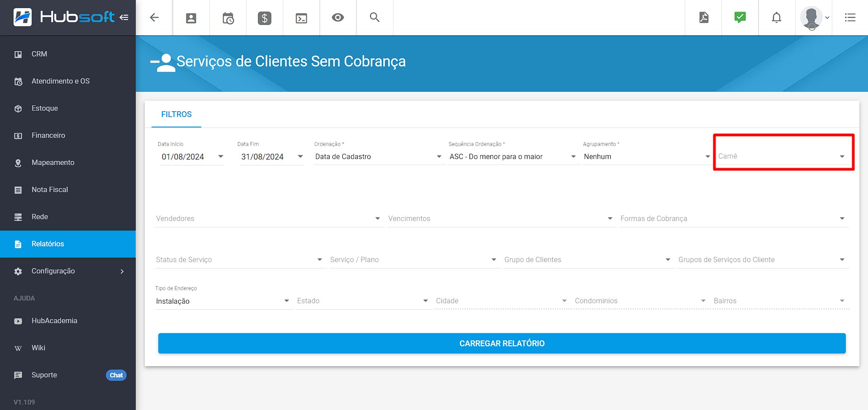The width and height of the screenshot is (868, 410).
Task: Click the eye view icon in toolbar
Action: [338, 18]
